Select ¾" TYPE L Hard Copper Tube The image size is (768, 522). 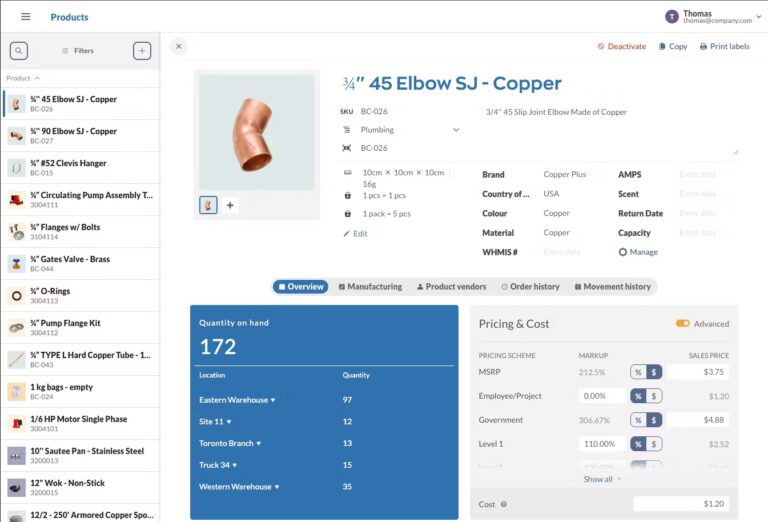tap(80, 359)
